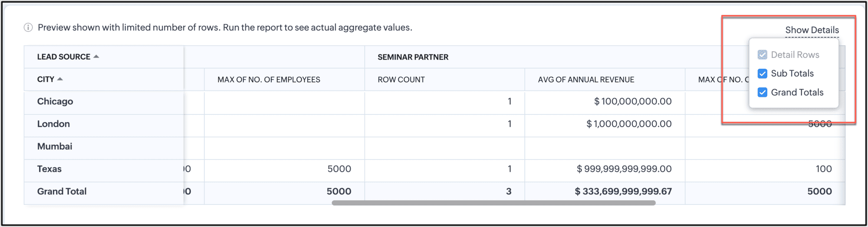The width and height of the screenshot is (868, 227).
Task: Open the Show Details dropdown
Action: (x=812, y=30)
